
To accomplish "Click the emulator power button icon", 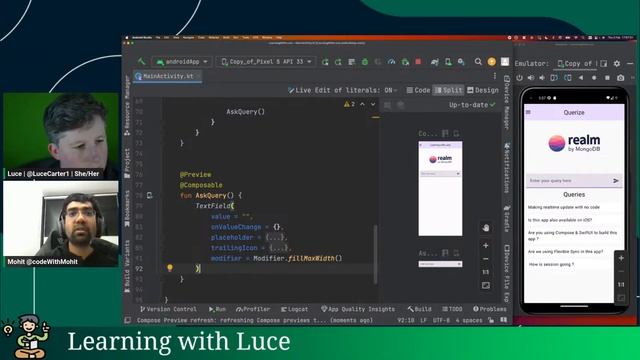I will (519, 78).
